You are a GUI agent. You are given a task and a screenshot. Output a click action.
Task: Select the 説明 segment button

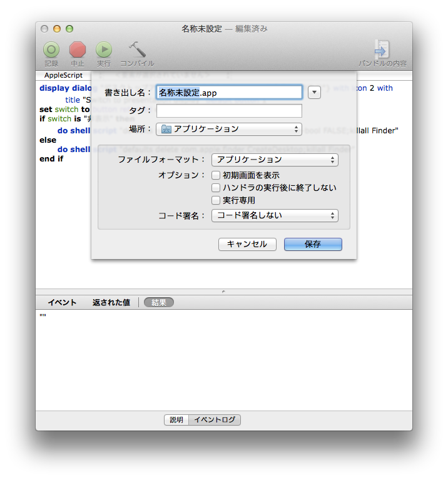click(x=176, y=420)
